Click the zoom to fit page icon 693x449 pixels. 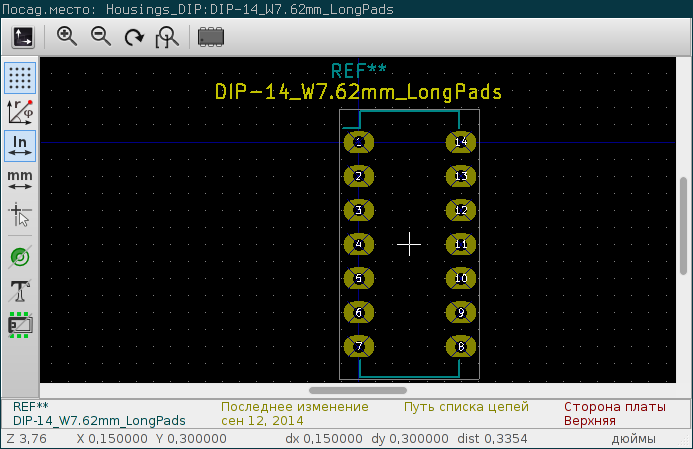click(167, 37)
